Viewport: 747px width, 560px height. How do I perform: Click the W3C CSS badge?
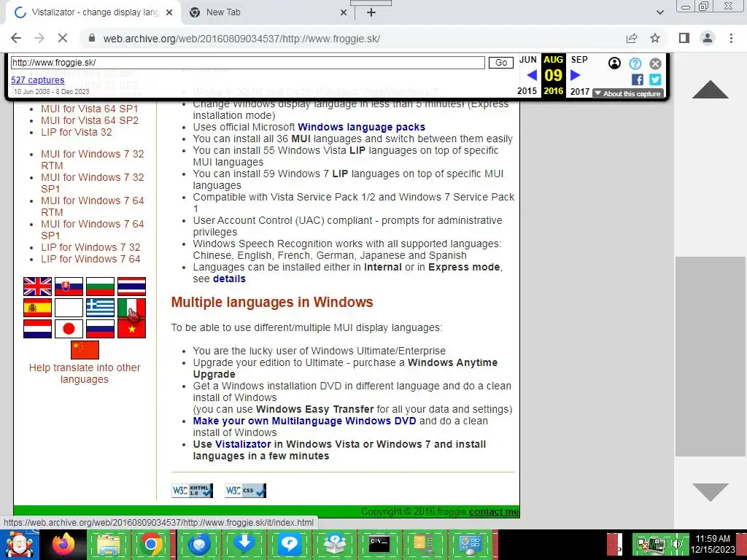(x=246, y=491)
